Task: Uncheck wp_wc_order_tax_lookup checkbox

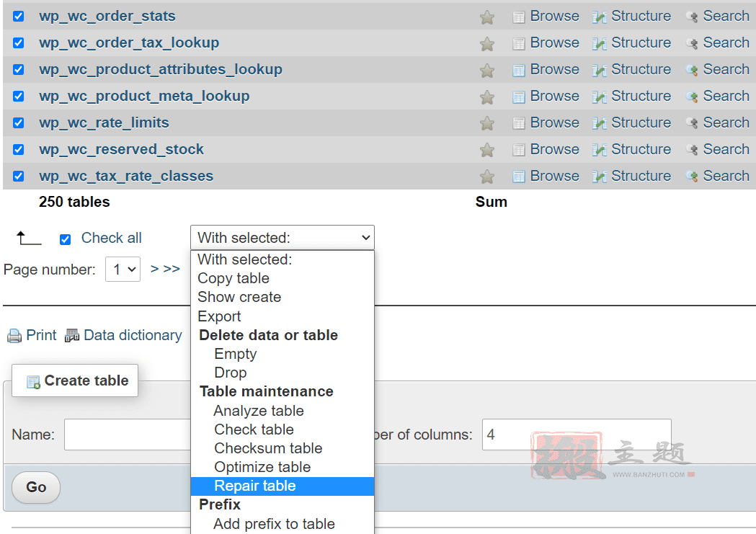Action: tap(18, 43)
